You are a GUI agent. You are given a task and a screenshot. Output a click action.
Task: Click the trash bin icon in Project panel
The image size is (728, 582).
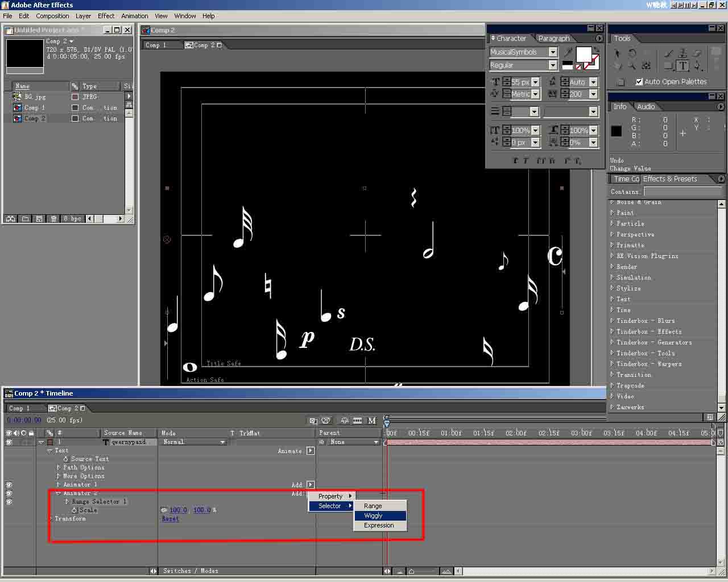click(x=53, y=219)
